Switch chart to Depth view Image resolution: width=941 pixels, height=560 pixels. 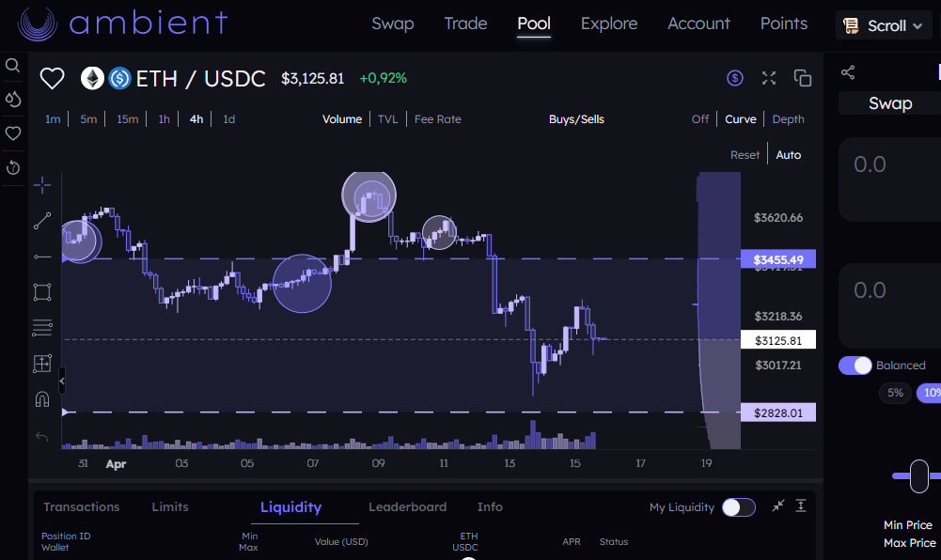[788, 119]
